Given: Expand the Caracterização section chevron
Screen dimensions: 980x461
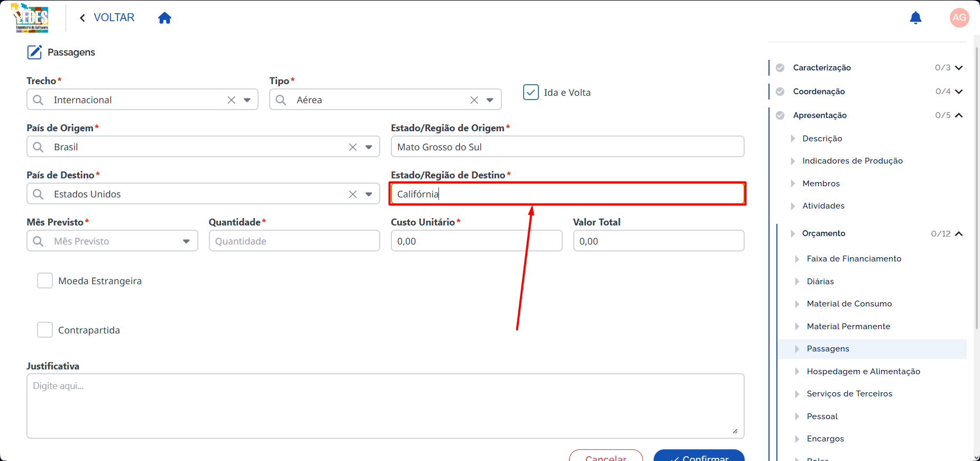Looking at the screenshot, I should coord(959,68).
